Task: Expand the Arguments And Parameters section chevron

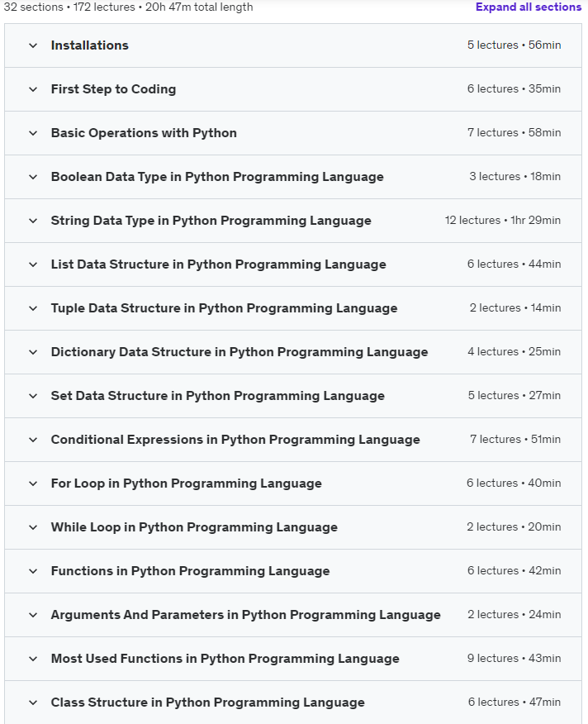Action: (x=33, y=615)
